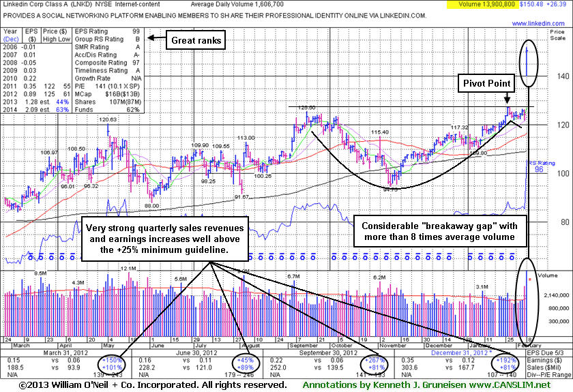The width and height of the screenshot is (573, 392).
Task: Select the 8.5M volume label
Action: pyautogui.click(x=40, y=273)
